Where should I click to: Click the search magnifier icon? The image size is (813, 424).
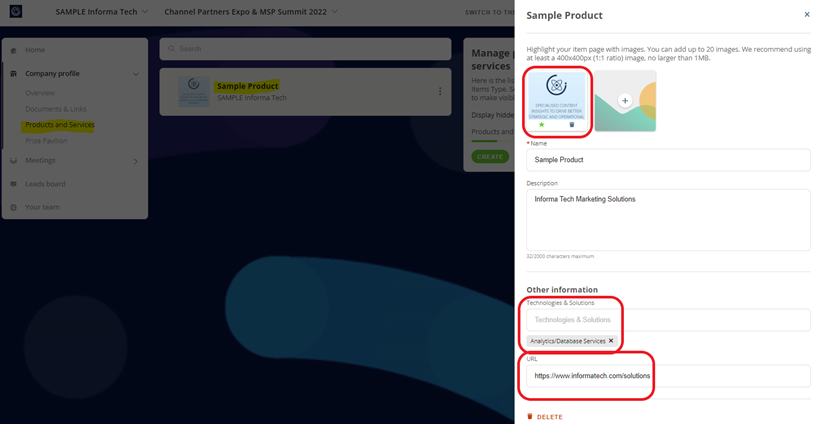pos(171,49)
